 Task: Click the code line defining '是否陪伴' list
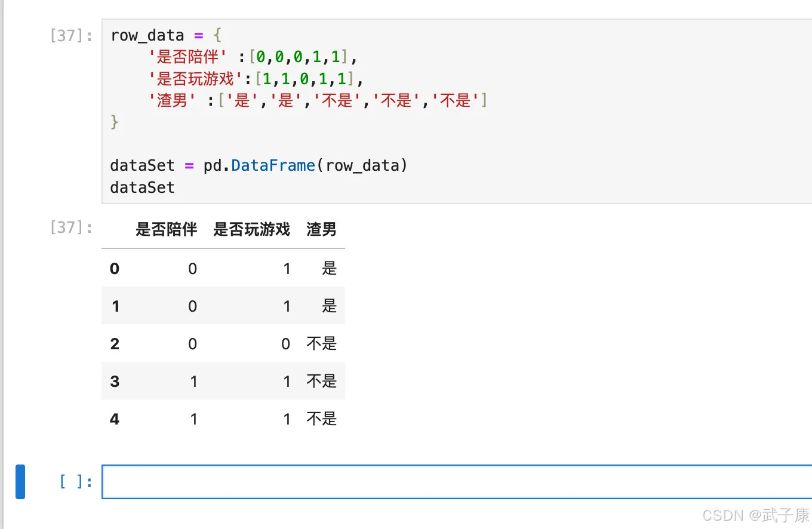253,57
